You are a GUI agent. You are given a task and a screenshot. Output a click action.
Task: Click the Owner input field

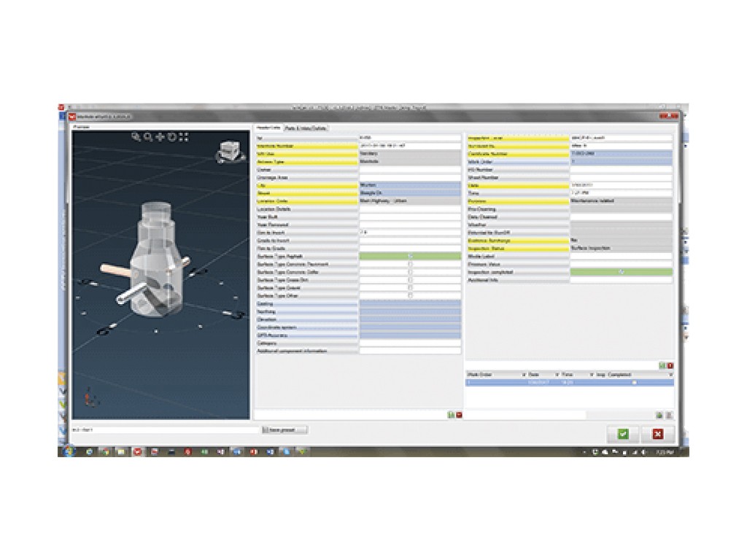coord(410,169)
